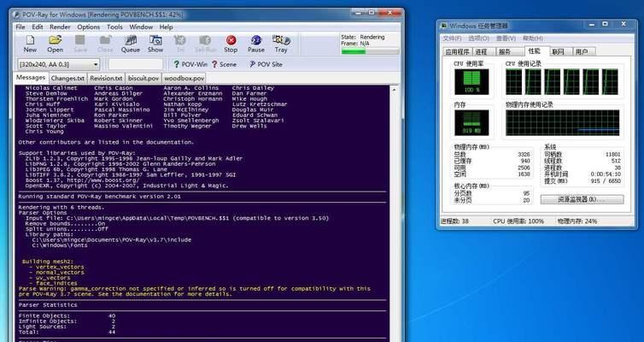Image resolution: width=644 pixels, height=342 pixels.
Task: Open Scene help
Action: click(224, 64)
